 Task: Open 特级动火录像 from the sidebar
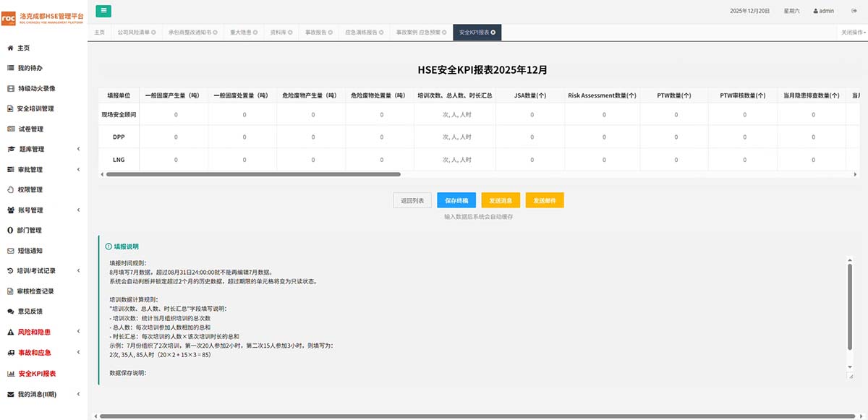click(x=36, y=88)
